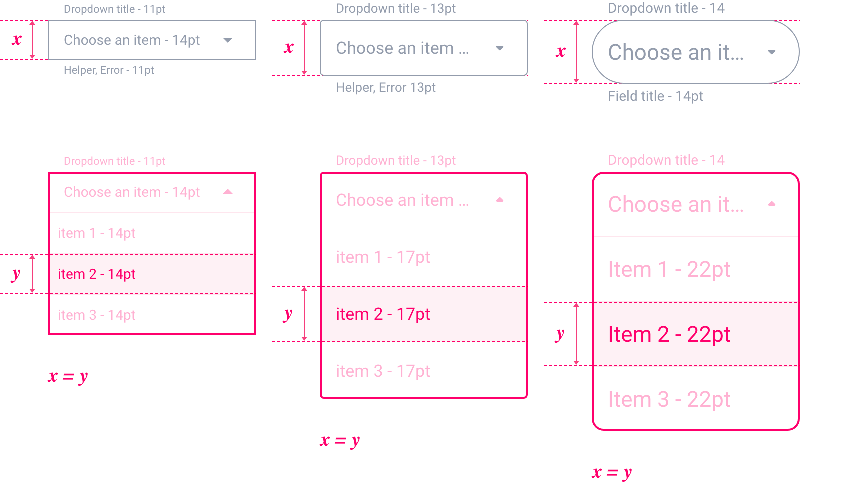
Task: Pick 'item 3 - 17pt' option
Action: (x=383, y=371)
